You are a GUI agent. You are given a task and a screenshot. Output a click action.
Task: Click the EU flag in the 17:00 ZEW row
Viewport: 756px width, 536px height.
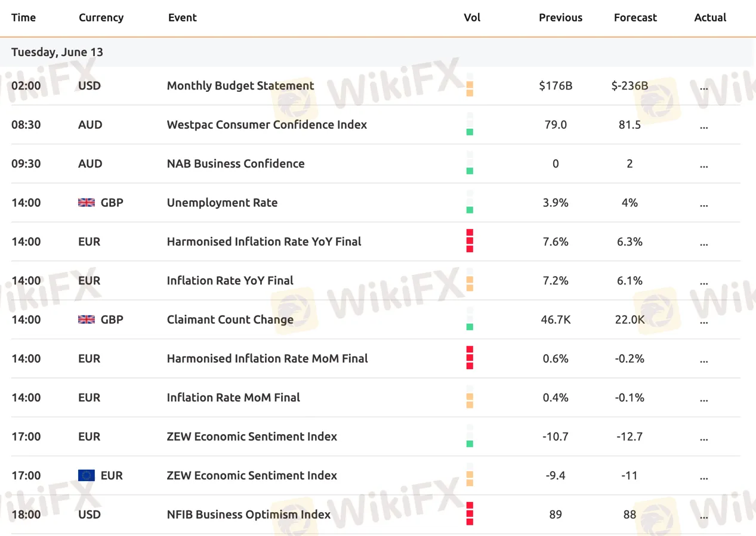87,475
